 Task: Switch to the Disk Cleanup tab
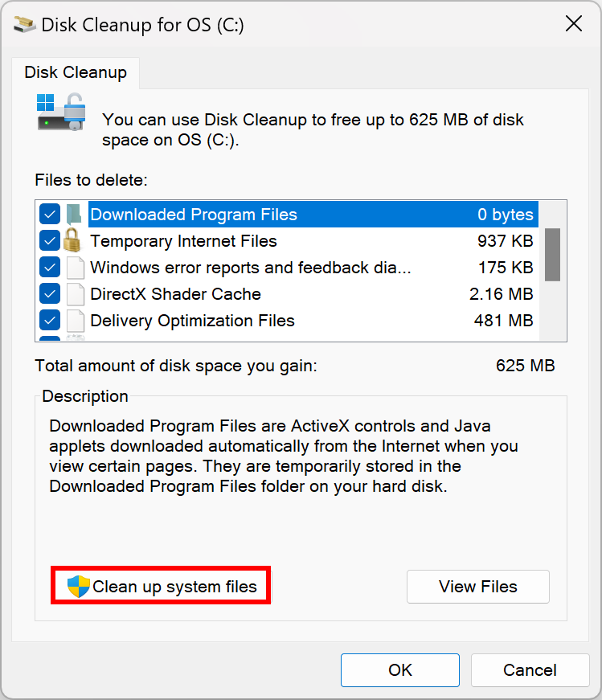(76, 72)
